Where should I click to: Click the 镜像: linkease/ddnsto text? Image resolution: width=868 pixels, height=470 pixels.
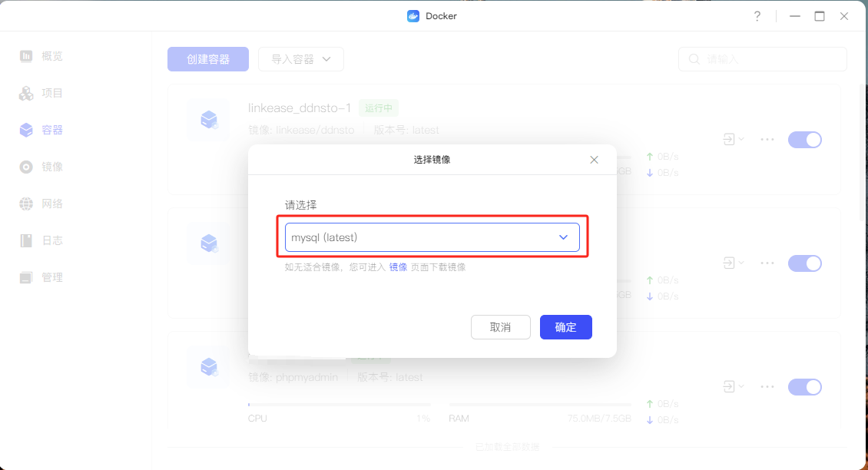pos(301,130)
